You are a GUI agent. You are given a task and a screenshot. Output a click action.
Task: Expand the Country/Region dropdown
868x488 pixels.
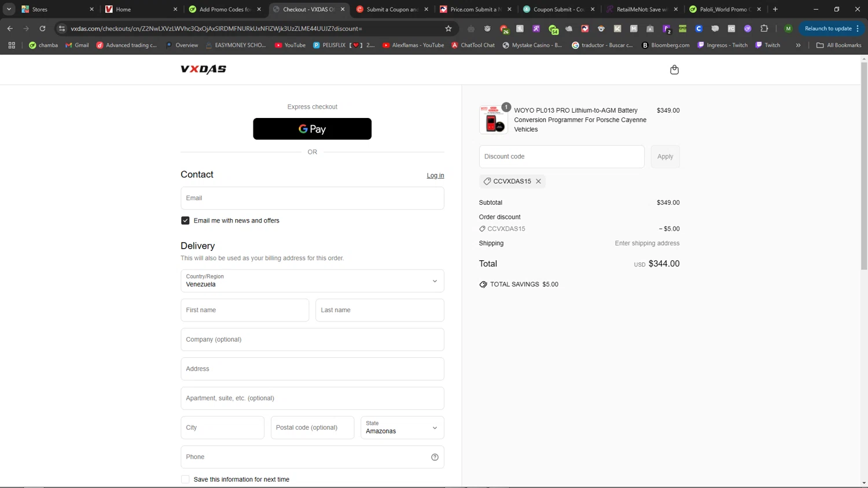312,281
